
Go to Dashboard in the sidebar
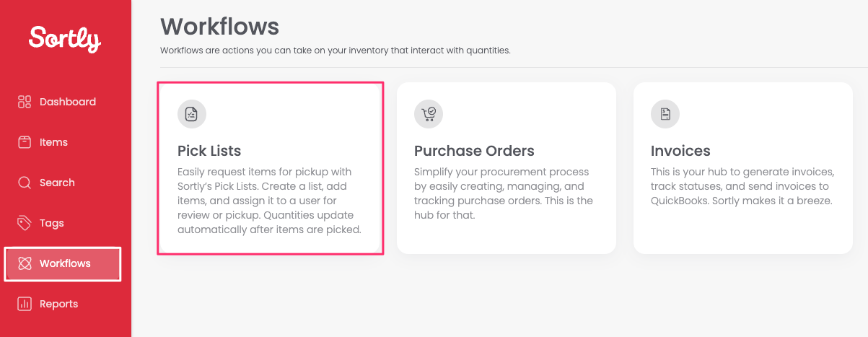click(68, 102)
